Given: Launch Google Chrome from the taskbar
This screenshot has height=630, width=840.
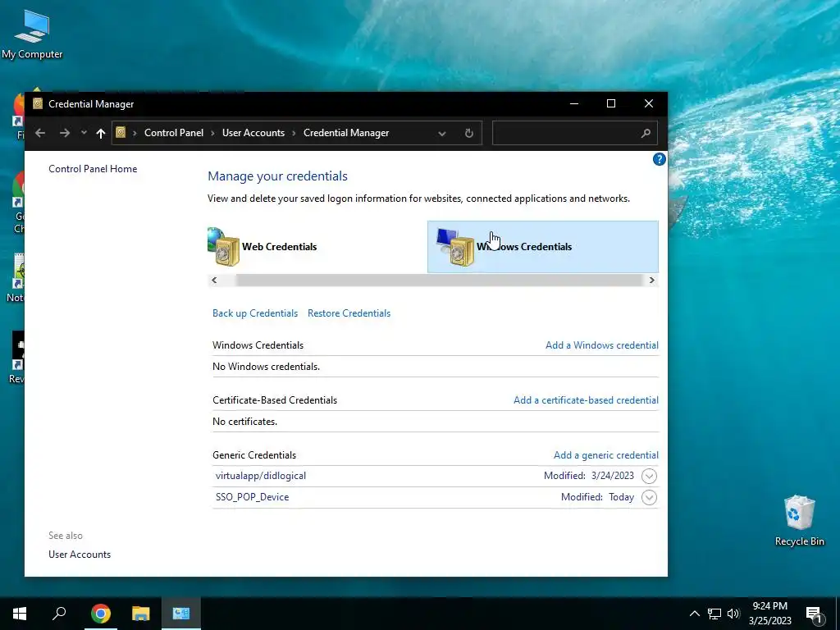Looking at the screenshot, I should click(x=101, y=614).
